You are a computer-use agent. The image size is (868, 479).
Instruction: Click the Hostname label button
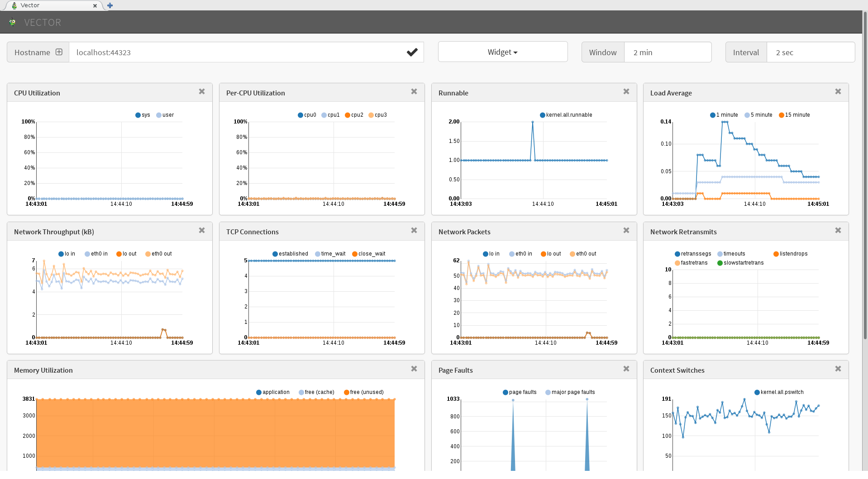[33, 52]
